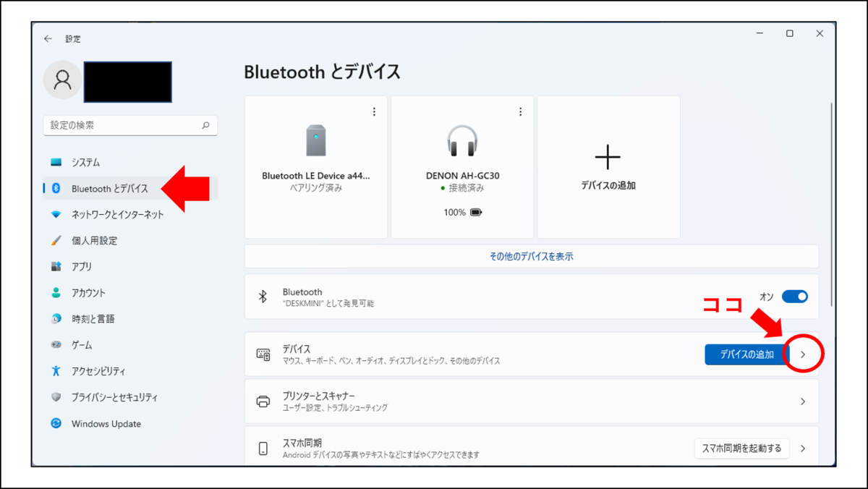The height and width of the screenshot is (489, 868).
Task: Click the Bluetooth icon in the sidebar
Action: click(x=56, y=189)
